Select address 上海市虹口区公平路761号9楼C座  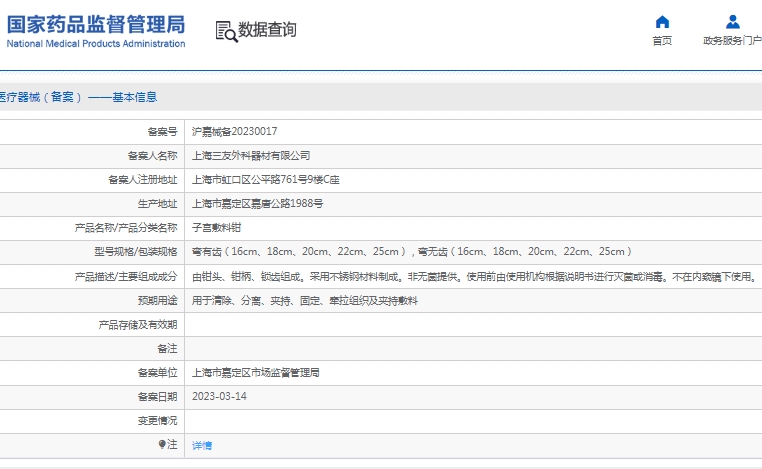pos(265,180)
